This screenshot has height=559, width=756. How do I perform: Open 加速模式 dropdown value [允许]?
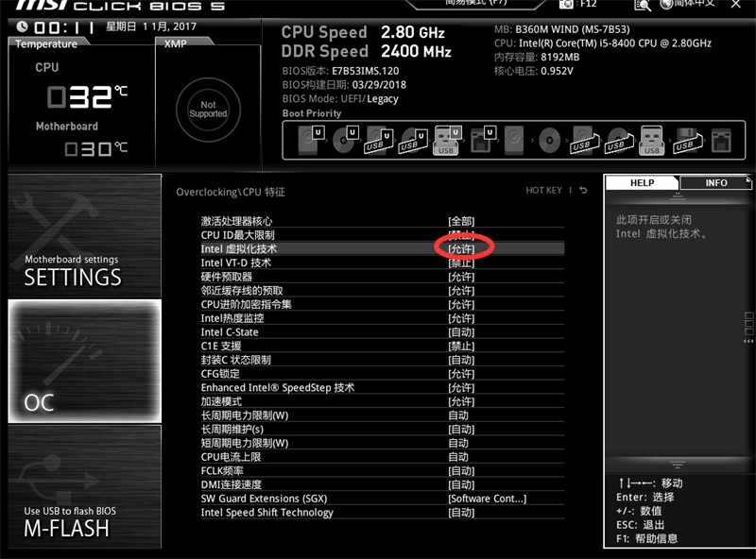click(461, 401)
